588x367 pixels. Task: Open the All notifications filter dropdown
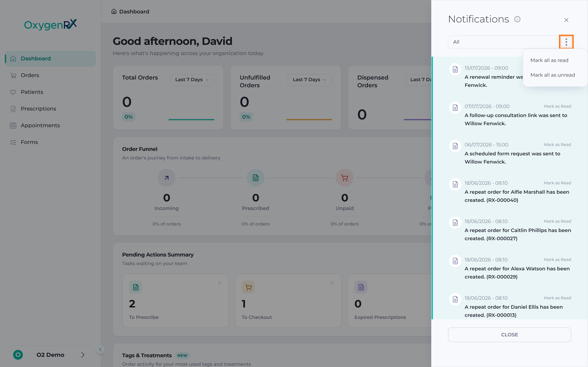503,42
